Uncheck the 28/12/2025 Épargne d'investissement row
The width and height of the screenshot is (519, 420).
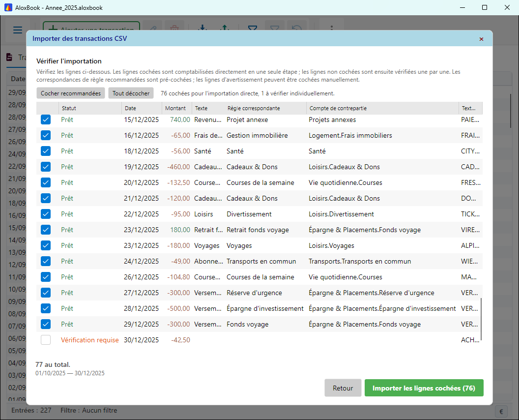[46, 308]
